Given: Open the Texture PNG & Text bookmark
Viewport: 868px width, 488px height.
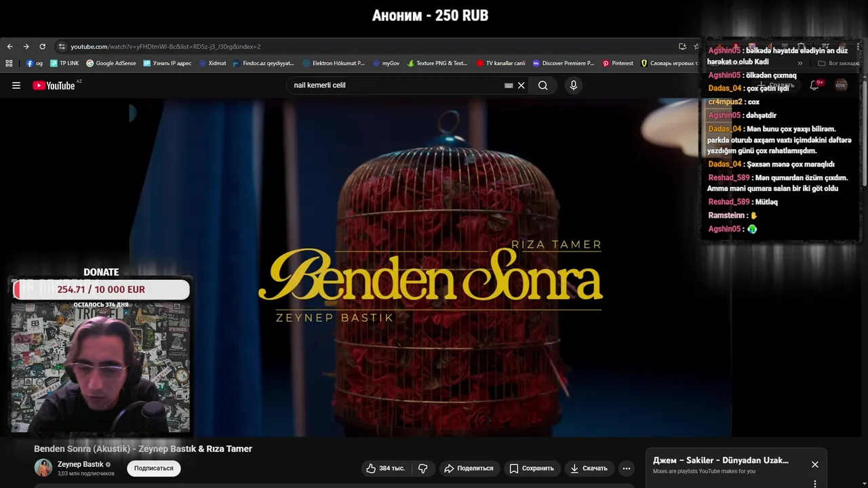Looking at the screenshot, I should click(x=437, y=63).
